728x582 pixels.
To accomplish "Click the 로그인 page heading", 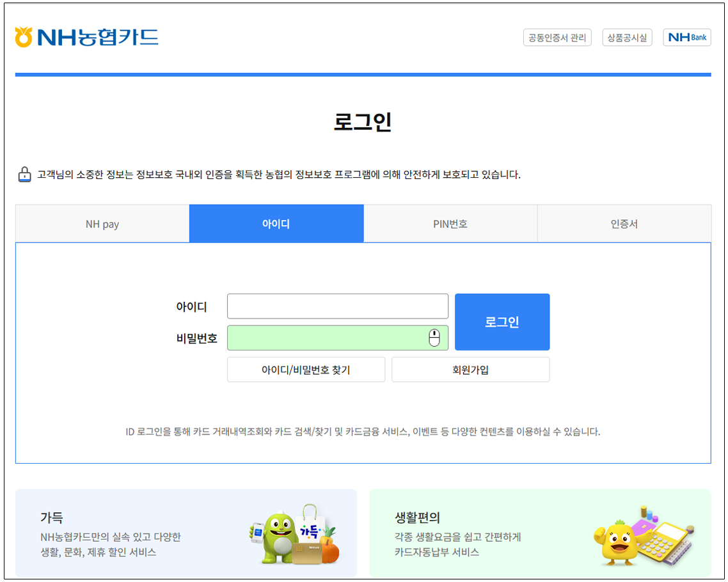I will point(363,122).
